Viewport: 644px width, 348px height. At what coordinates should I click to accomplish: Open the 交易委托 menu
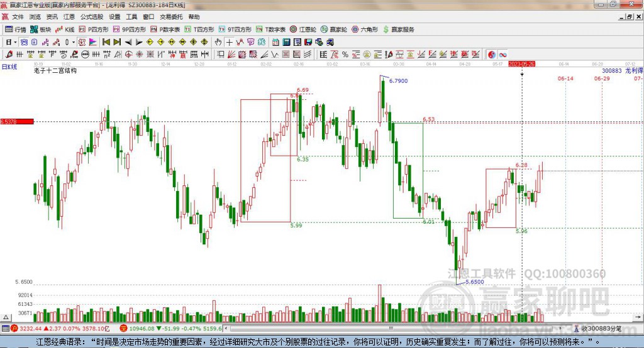tap(171, 17)
